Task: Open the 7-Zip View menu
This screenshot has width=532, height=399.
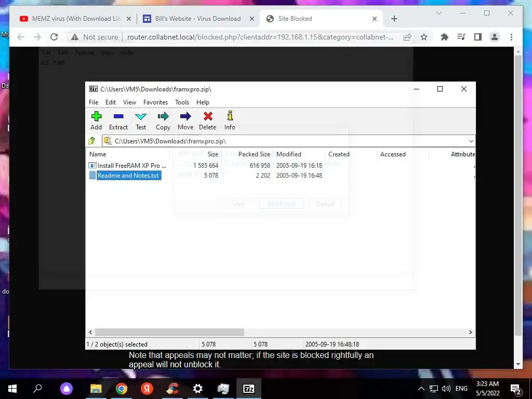Action: (x=129, y=102)
